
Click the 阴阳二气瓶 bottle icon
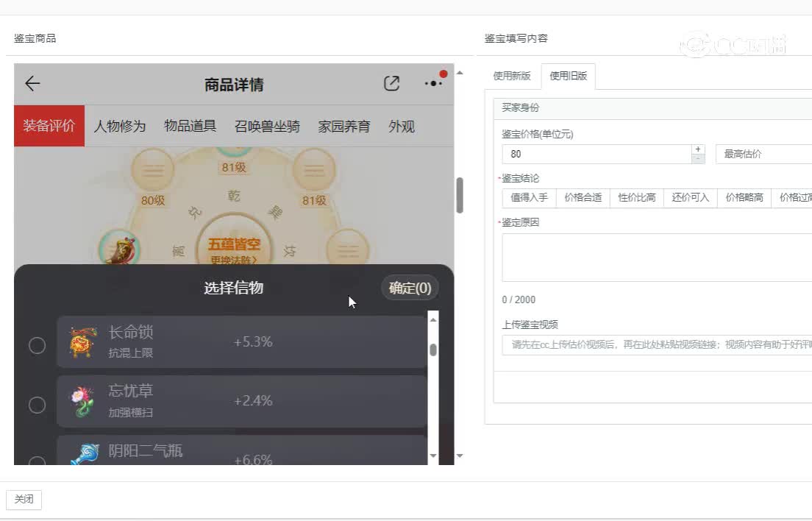coord(85,454)
